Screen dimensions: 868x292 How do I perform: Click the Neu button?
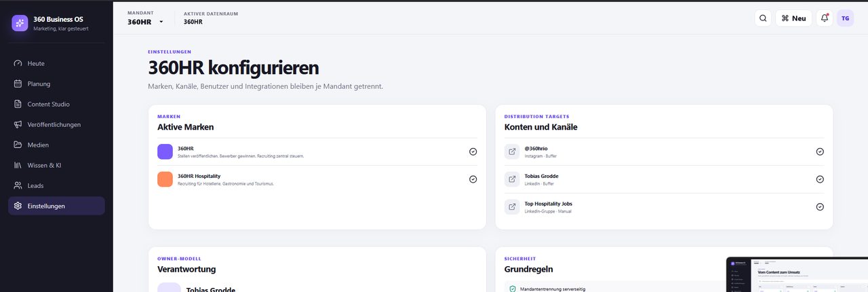click(x=794, y=18)
